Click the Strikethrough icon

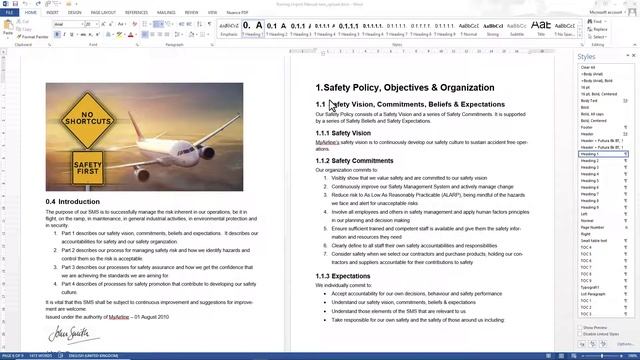click(83, 35)
